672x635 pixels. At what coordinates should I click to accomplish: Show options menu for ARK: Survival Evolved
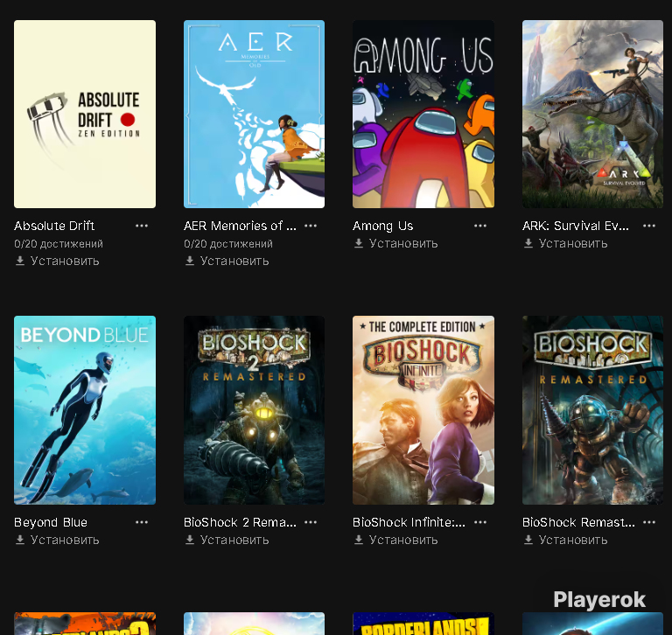pos(649,226)
